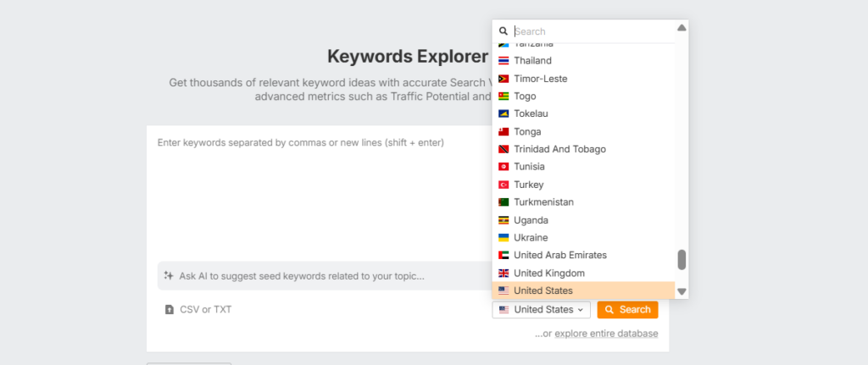Click the Turkmenistan flag icon
Image resolution: width=868 pixels, height=365 pixels.
pos(504,202)
